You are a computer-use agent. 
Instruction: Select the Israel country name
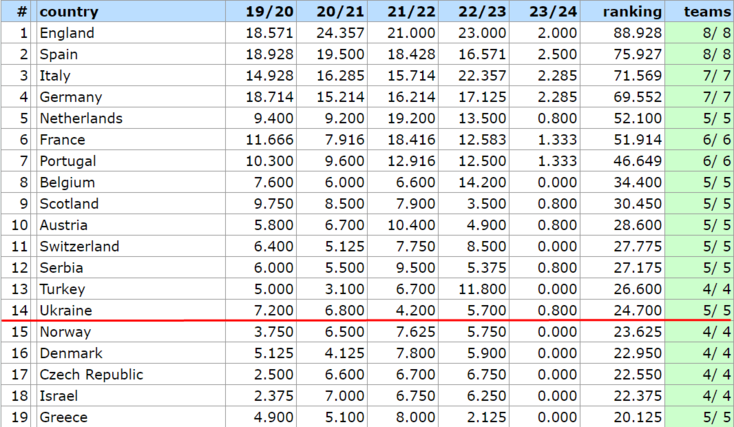pos(59,396)
